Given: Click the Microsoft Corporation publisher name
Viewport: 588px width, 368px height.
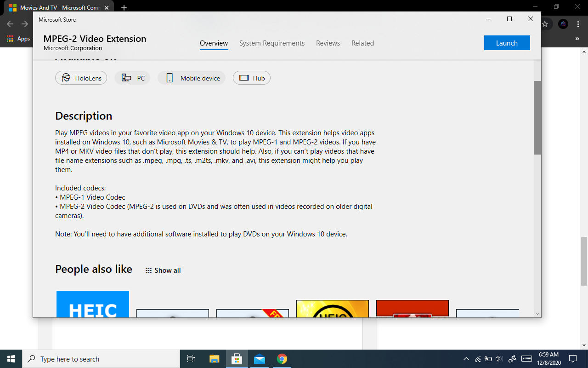Looking at the screenshot, I should click(73, 48).
